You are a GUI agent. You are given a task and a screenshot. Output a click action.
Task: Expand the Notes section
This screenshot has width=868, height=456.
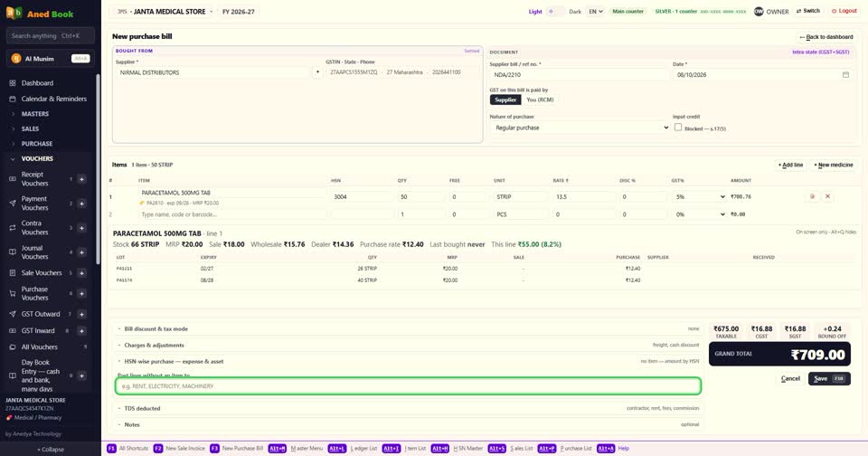pyautogui.click(x=408, y=424)
